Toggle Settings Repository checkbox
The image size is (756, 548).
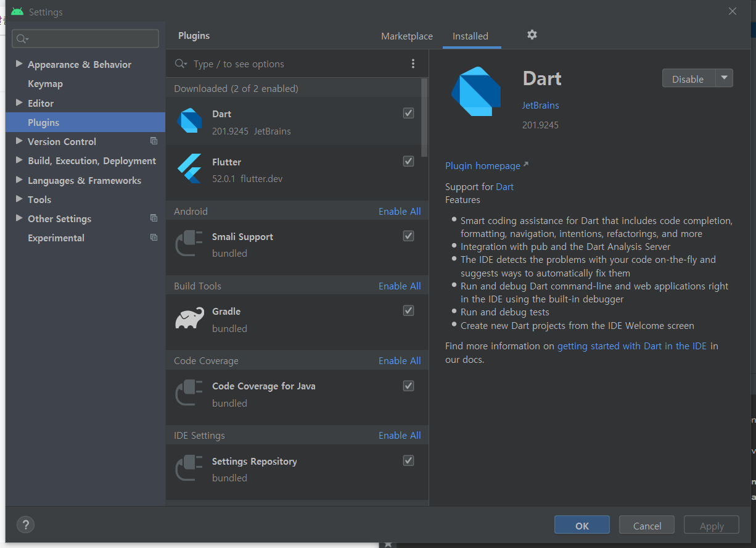point(408,460)
